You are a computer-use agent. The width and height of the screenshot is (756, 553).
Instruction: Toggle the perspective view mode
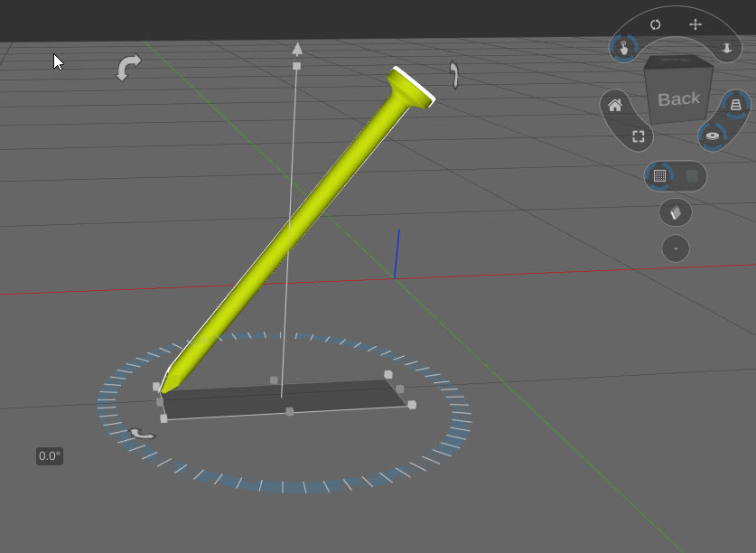click(735, 104)
